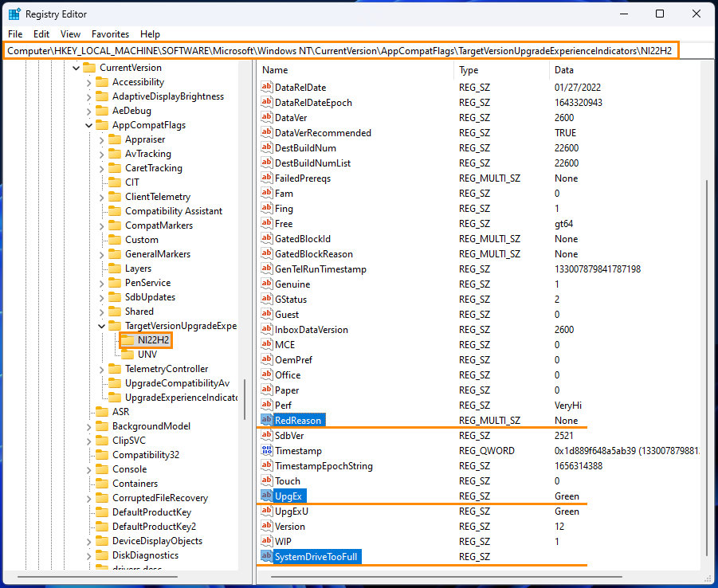The width and height of the screenshot is (718, 588).
Task: Open the File menu
Action: (15, 34)
